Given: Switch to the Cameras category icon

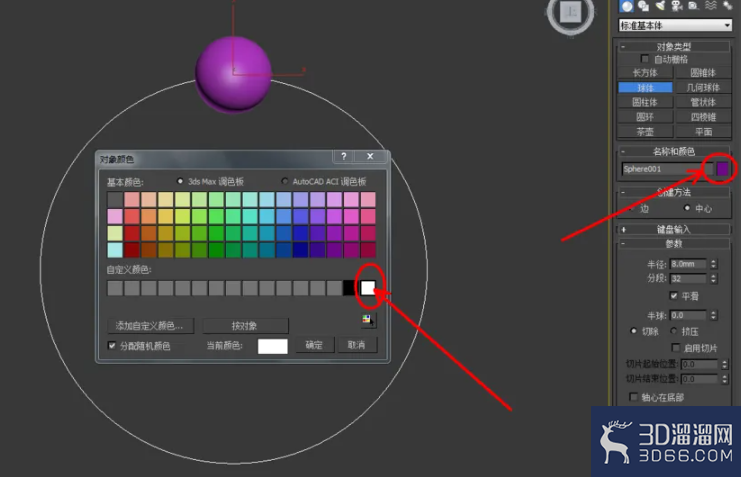Looking at the screenshot, I should coord(677,6).
